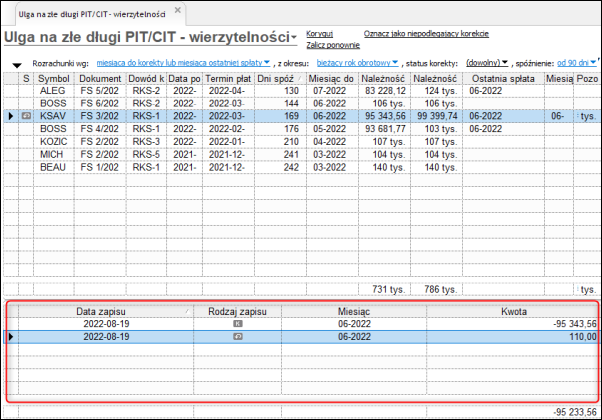Collapse the filter panel triangle
Viewport: 602px width, 420px height.
pyautogui.click(x=17, y=65)
